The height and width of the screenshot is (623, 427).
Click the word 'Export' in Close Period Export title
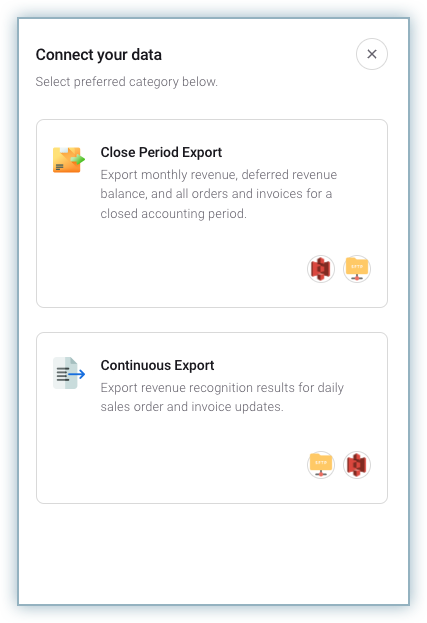(202, 152)
